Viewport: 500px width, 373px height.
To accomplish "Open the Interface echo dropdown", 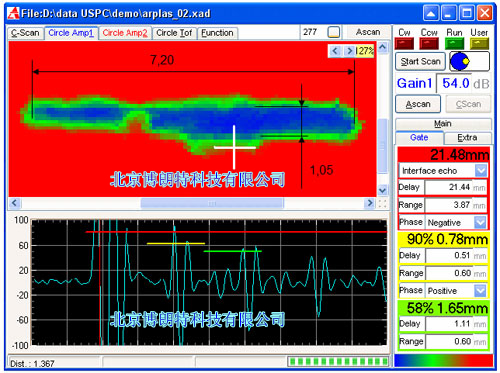I will [481, 171].
